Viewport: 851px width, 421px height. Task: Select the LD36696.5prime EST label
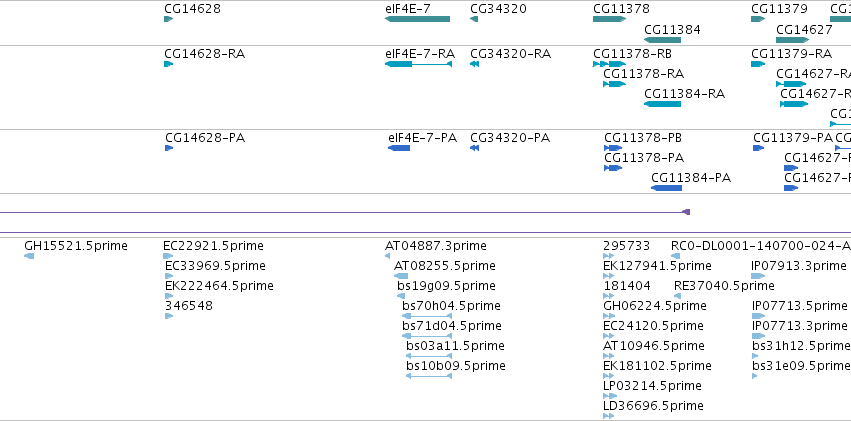coord(653,405)
